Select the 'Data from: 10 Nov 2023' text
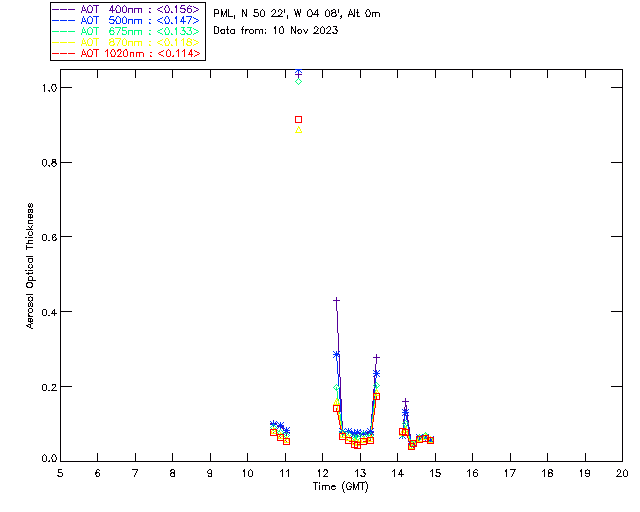 [276, 31]
